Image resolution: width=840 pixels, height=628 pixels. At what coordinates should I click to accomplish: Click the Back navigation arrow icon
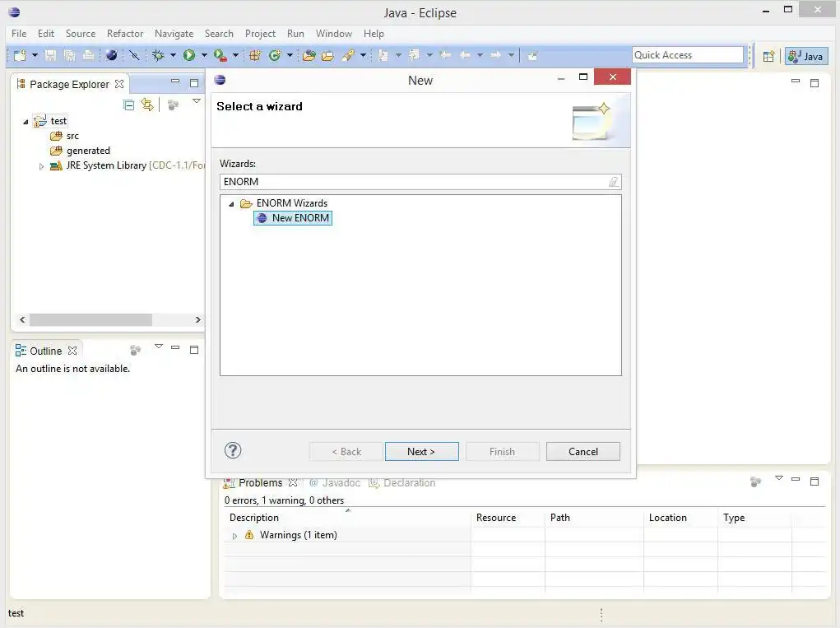(x=465, y=55)
